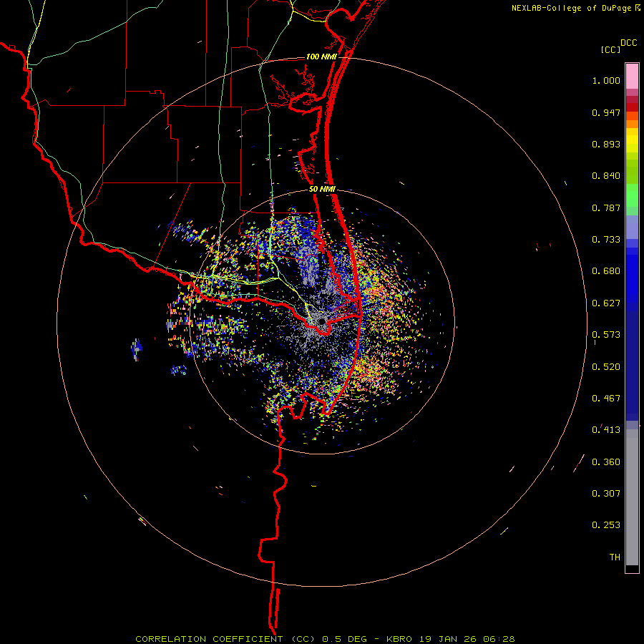Image resolution: width=644 pixels, height=644 pixels.
Task: Click the 0.413 scale value
Action: click(606, 430)
